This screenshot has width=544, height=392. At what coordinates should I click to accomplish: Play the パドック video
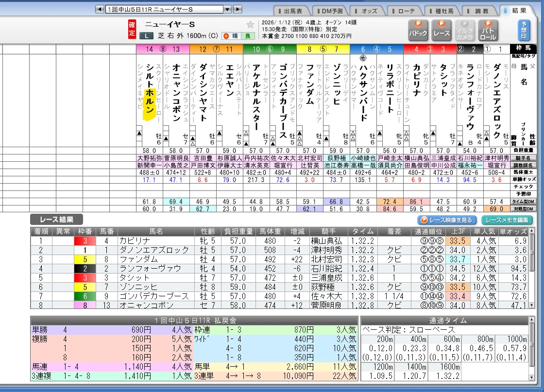[418, 30]
